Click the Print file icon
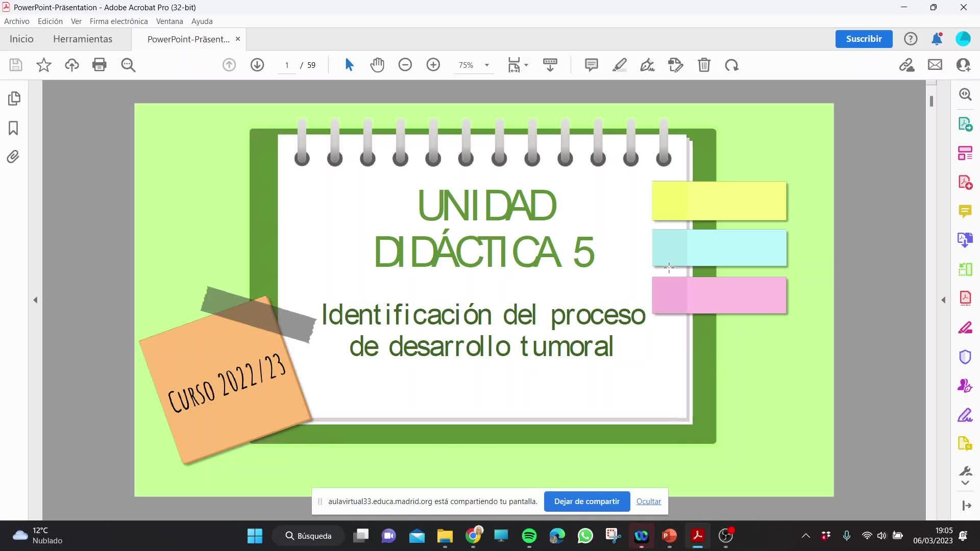Image resolution: width=980 pixels, height=551 pixels. tap(99, 65)
